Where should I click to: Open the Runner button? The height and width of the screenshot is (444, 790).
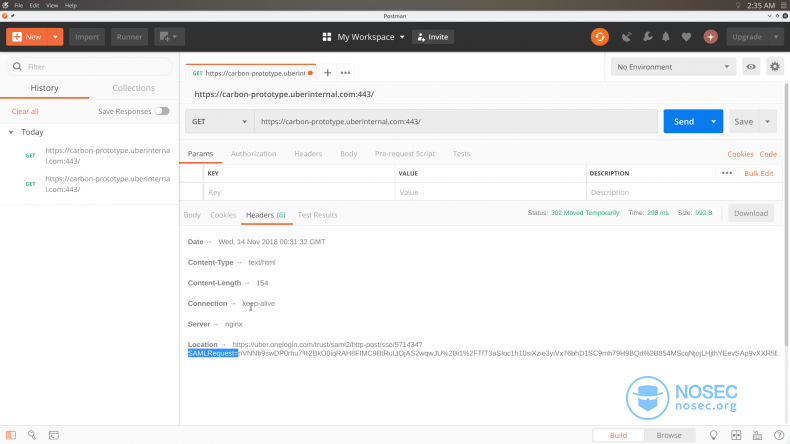[x=129, y=37]
